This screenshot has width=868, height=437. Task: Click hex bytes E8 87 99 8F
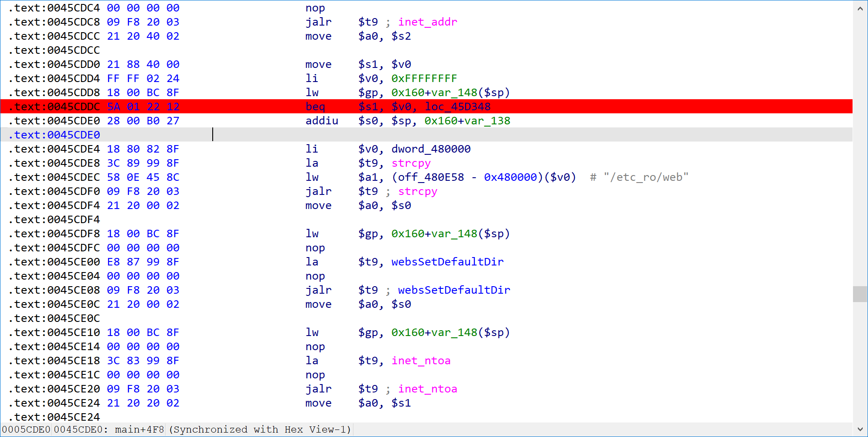tap(143, 262)
